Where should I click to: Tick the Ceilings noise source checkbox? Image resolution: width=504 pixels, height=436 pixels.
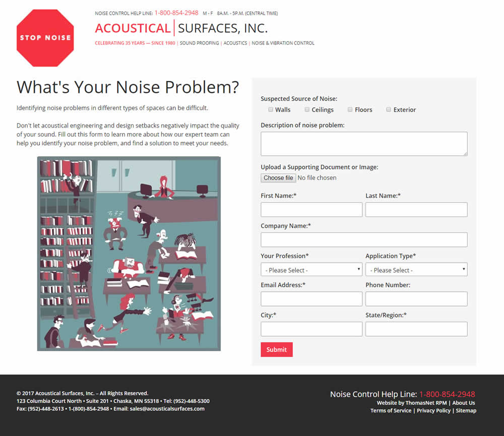tap(307, 109)
